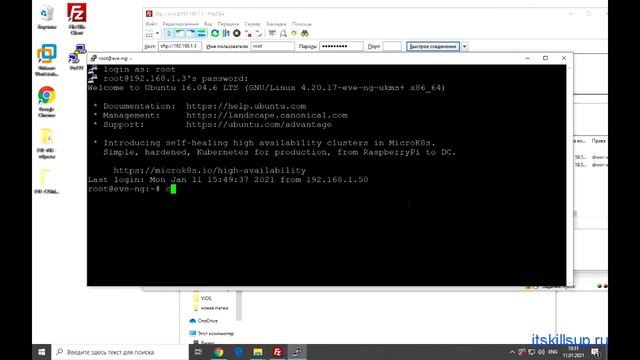Reconnect to the last server
Screen dimensions: 640x360
click(x=259, y=33)
